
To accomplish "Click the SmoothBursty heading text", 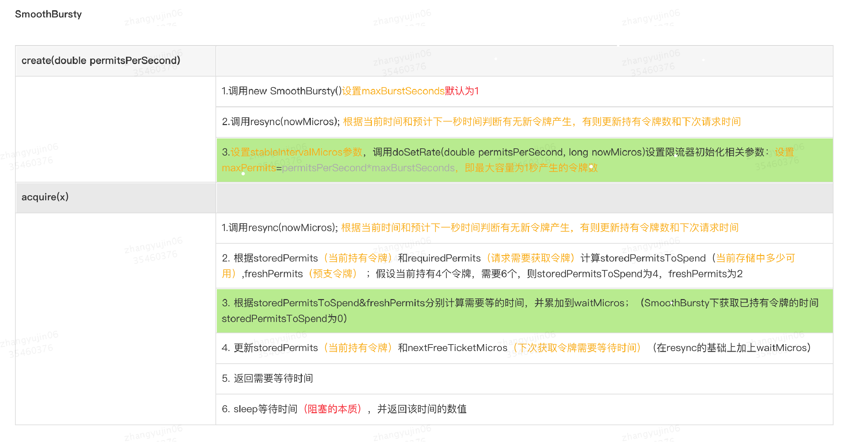I will coord(48,14).
